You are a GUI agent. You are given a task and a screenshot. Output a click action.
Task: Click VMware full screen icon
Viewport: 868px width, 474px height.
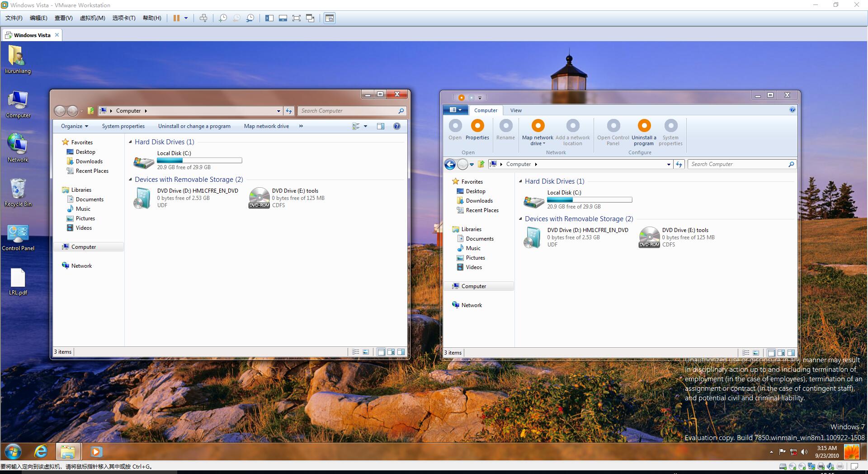click(x=297, y=18)
